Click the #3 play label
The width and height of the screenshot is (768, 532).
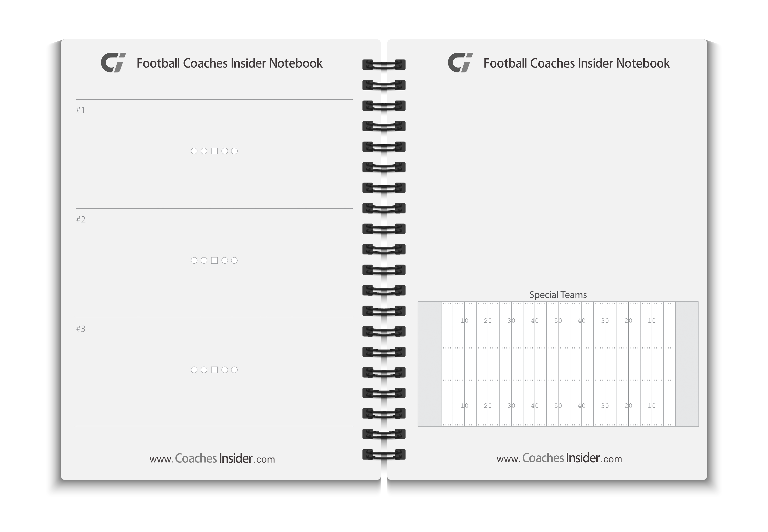(x=81, y=329)
